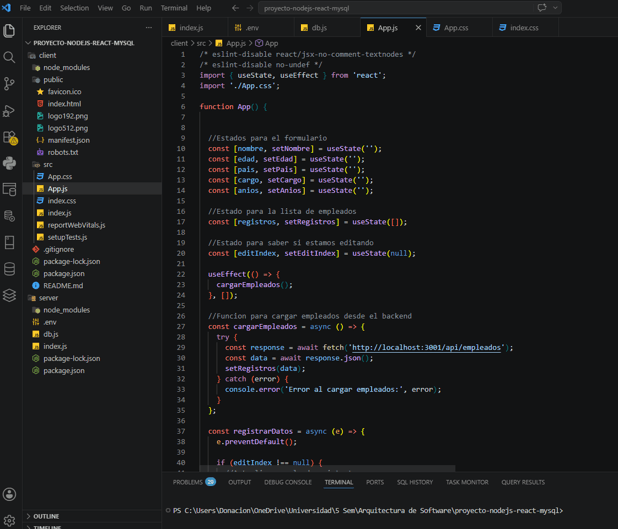Show the SQL HISTORY panel tab
Image resolution: width=618 pixels, height=529 pixels.
coord(415,482)
